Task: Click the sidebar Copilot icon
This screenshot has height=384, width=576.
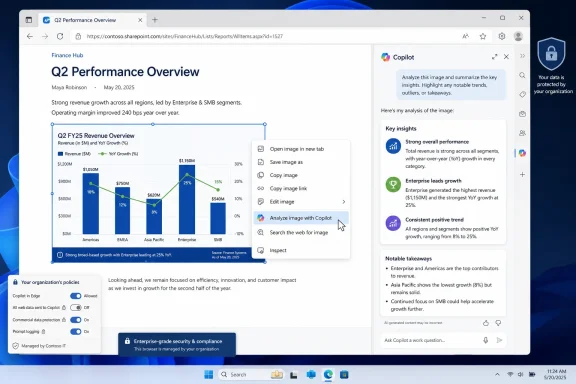Action: coord(522,153)
